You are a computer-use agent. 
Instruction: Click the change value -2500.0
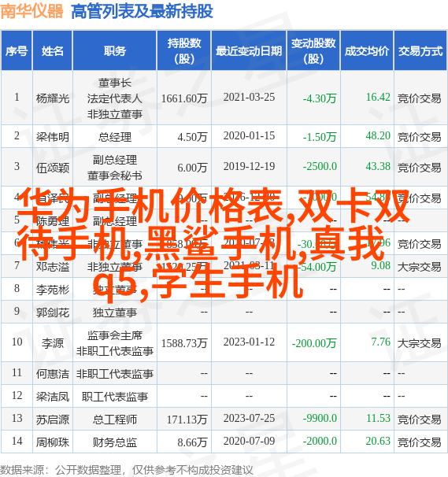click(320, 167)
